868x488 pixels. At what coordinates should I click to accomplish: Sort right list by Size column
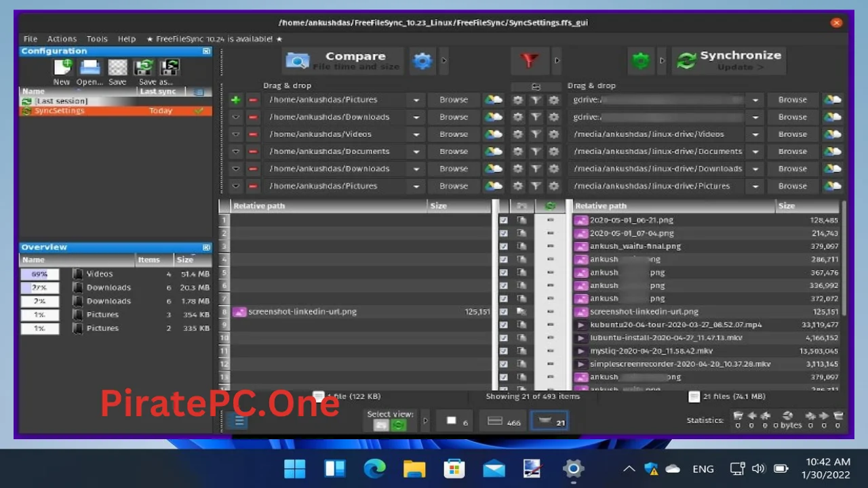tap(807, 205)
